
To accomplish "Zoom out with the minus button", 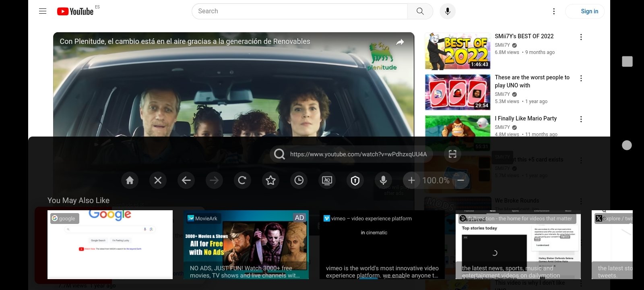I will (461, 180).
